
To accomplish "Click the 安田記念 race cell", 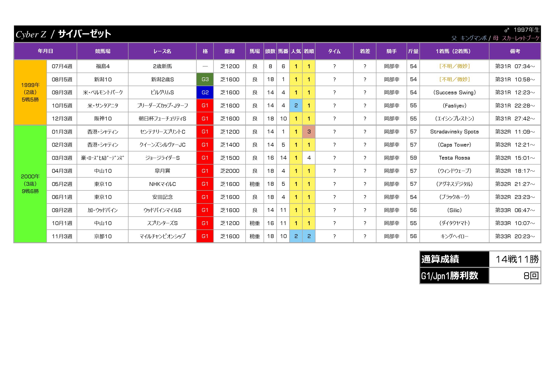I will [x=162, y=197].
